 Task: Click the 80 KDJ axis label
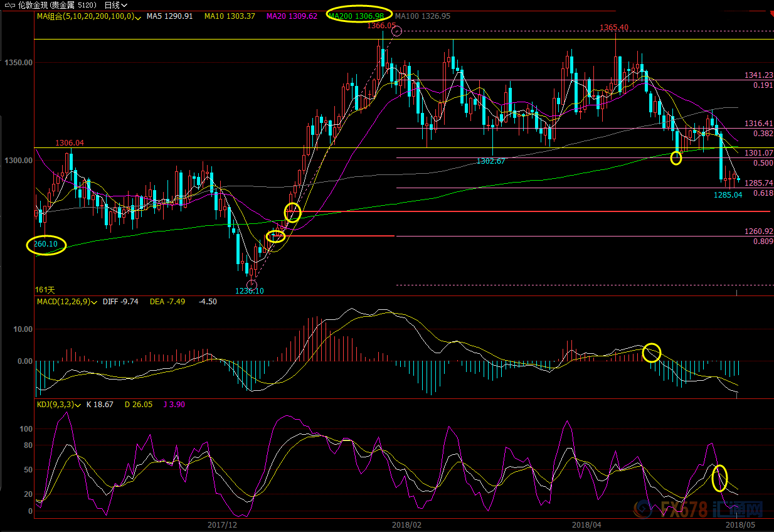click(x=28, y=445)
